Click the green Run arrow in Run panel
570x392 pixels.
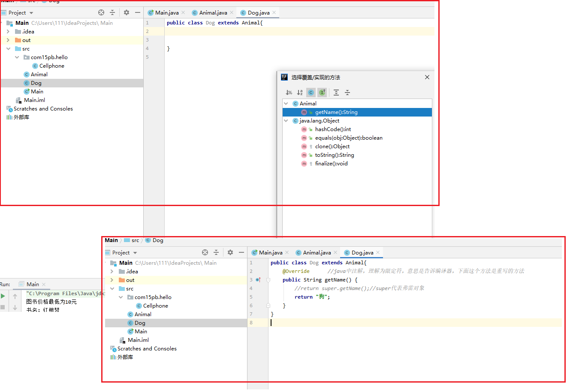3,296
